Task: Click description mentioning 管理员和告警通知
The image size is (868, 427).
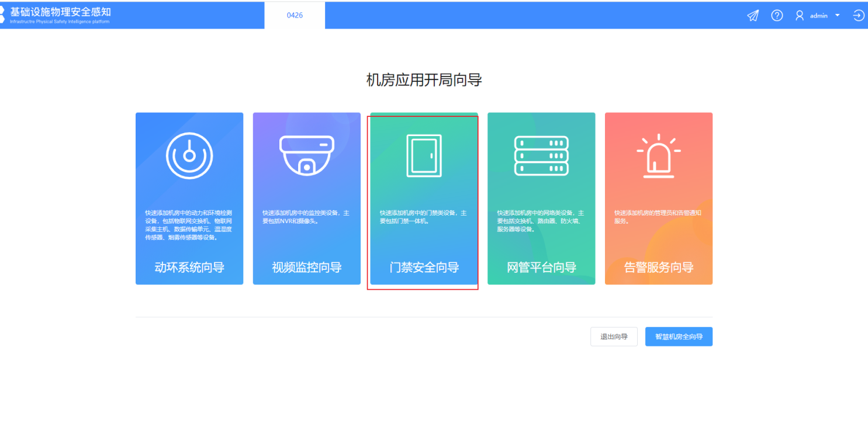Action: (x=658, y=217)
